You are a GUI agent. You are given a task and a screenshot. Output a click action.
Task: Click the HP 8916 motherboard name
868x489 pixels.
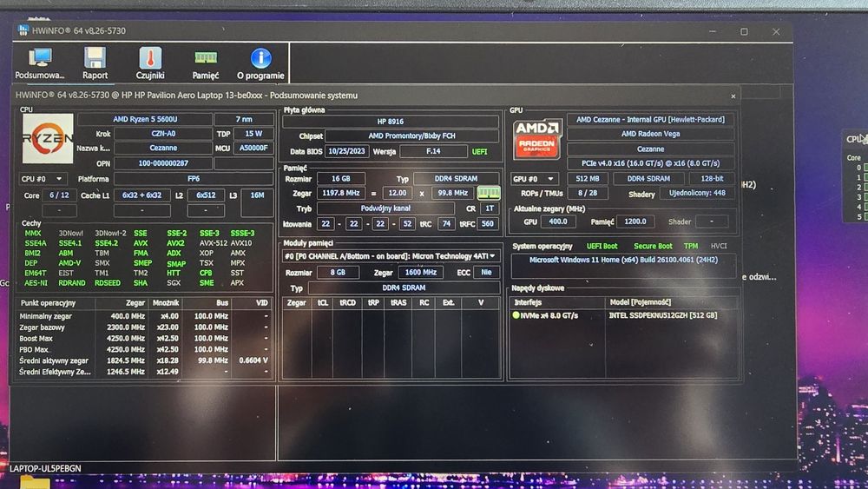[391, 122]
